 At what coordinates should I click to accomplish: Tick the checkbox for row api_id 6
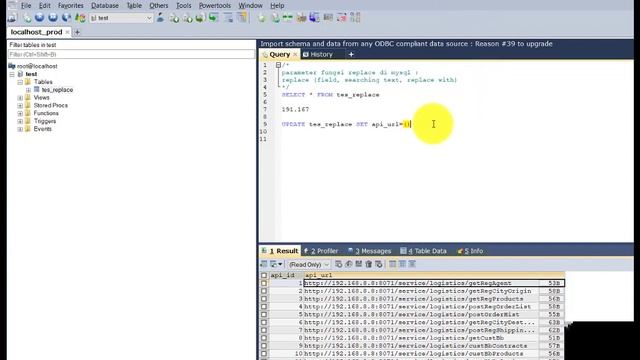coord(264,322)
